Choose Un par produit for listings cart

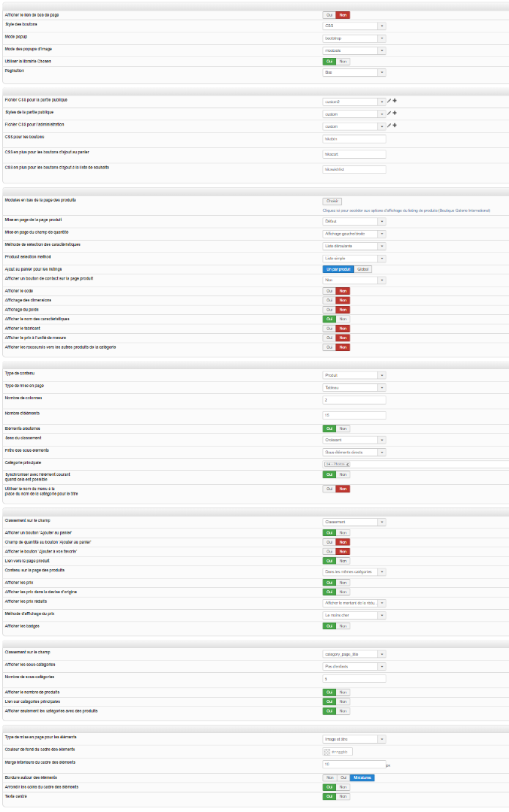click(x=338, y=269)
